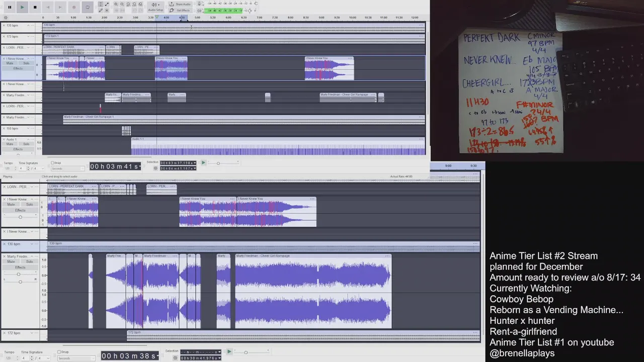
Task: Open the 172 bpm track's three-dot menu, lower window
Action: point(37,333)
